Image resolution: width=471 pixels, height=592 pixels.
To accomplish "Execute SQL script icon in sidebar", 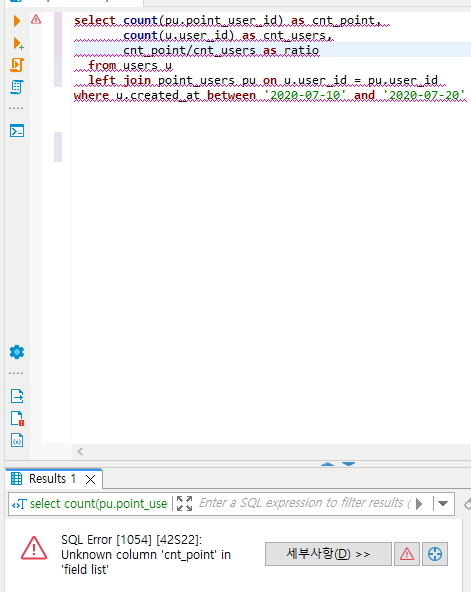I will (17, 65).
